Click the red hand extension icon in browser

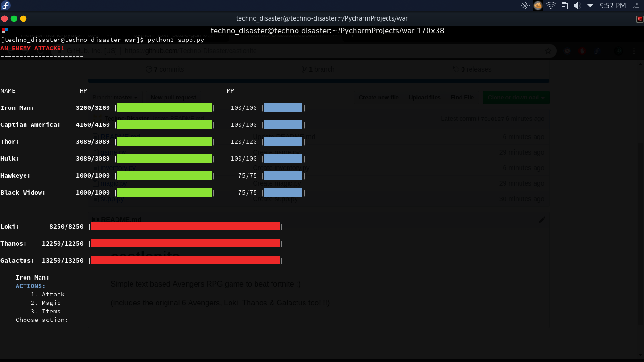point(582,51)
